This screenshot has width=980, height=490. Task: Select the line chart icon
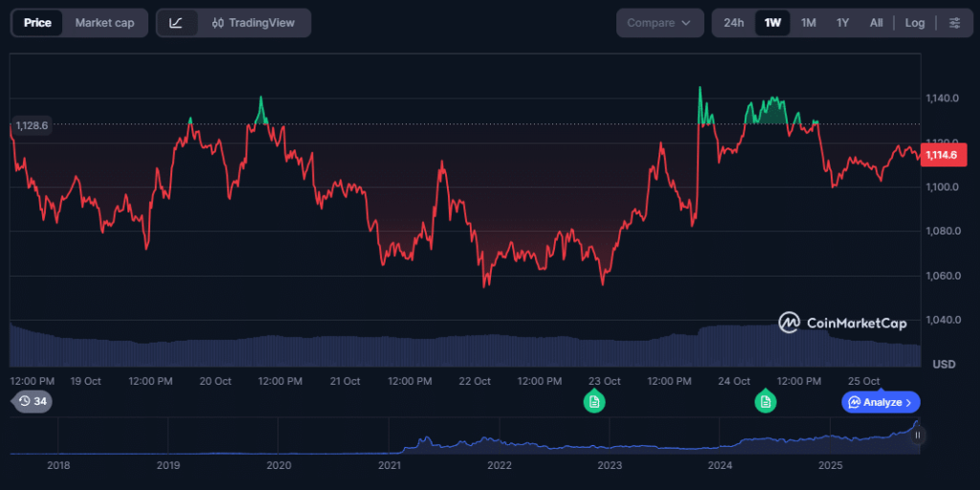tap(176, 23)
